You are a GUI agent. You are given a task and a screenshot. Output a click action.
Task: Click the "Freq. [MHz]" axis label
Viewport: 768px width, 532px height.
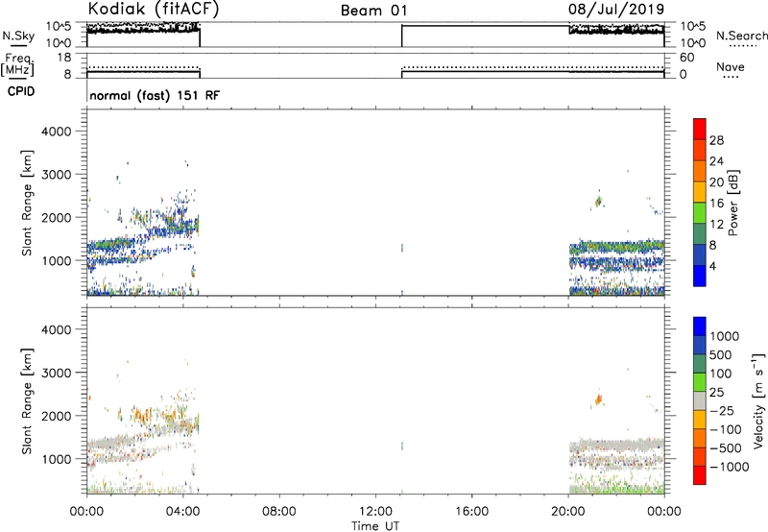point(18,65)
